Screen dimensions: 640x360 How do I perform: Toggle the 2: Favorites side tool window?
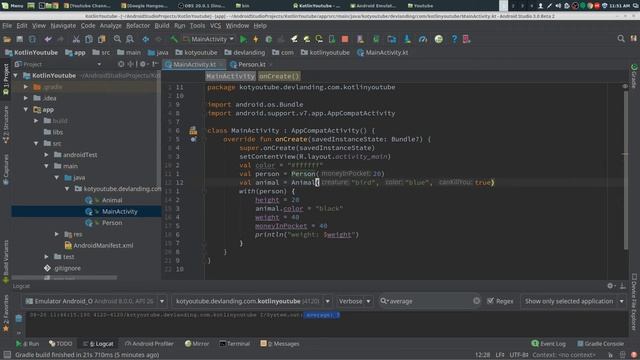coord(6,313)
